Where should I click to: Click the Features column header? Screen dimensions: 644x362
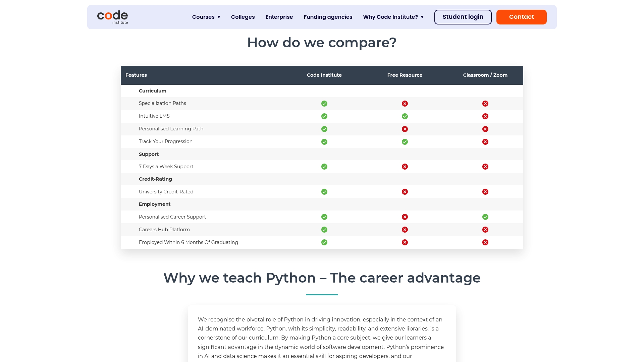coord(136,75)
